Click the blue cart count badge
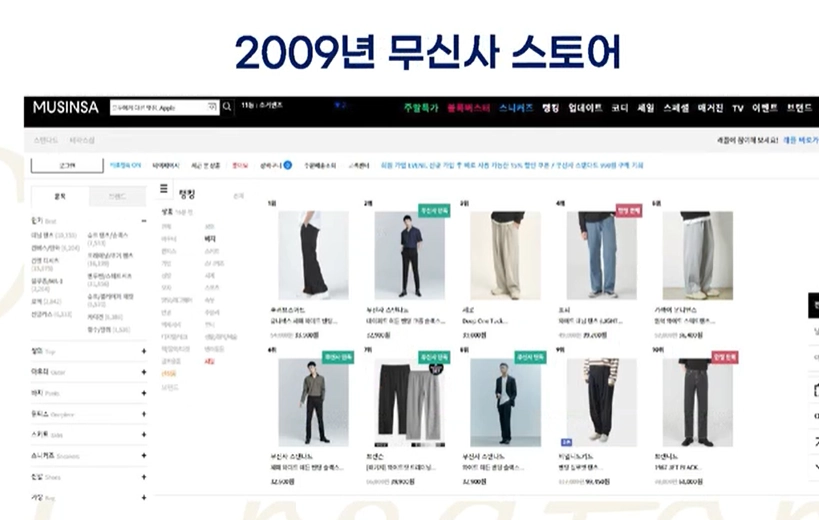Screen dimensions: 819x520 (x=287, y=165)
